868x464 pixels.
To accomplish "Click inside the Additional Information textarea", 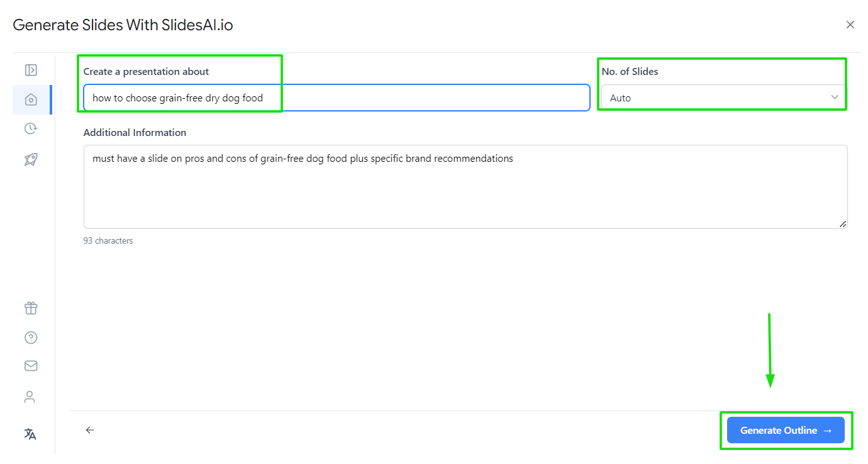I will (465, 186).
